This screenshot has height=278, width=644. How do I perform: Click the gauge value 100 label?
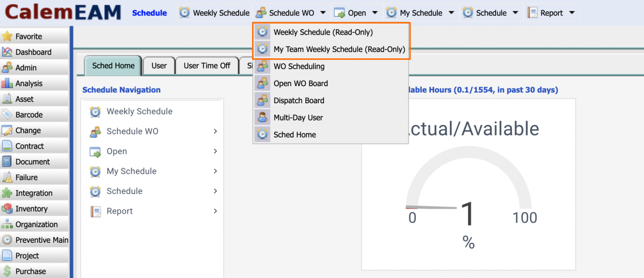click(x=525, y=218)
